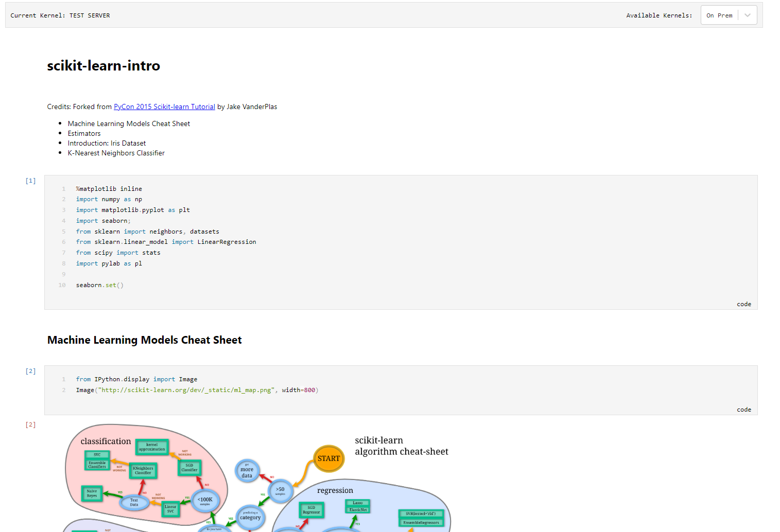780x532 pixels.
Task: Select the Machine Learning Models Cheat Sheet bullet
Action: [129, 123]
